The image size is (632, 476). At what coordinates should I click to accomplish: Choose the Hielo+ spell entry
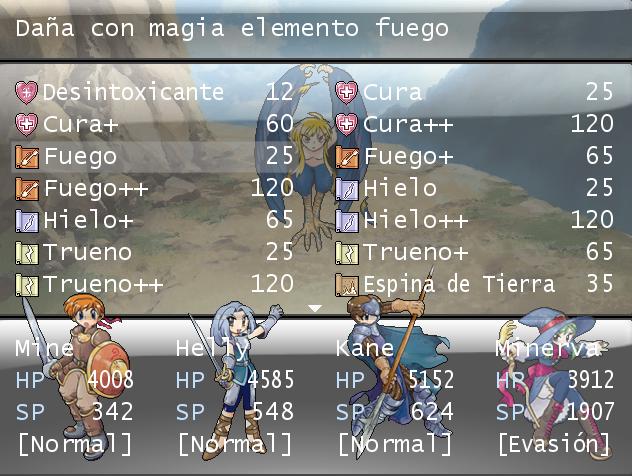tap(155, 220)
